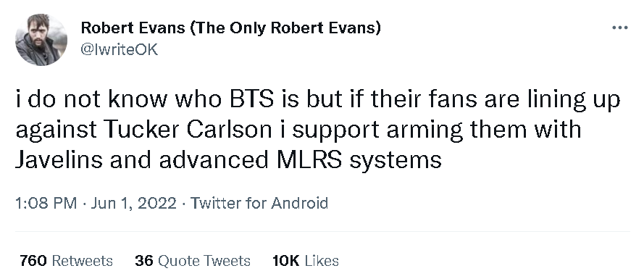Click the Robert Evans display name
Image resolution: width=644 pixels, height=271 pixels.
(x=231, y=28)
